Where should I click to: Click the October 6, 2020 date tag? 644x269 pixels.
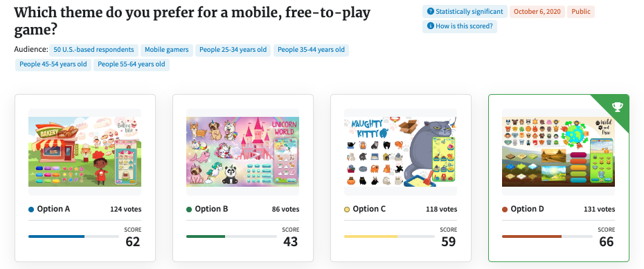(537, 12)
